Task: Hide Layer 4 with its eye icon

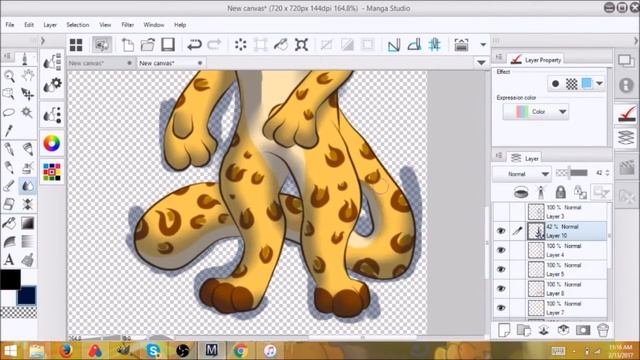Action: (501, 250)
